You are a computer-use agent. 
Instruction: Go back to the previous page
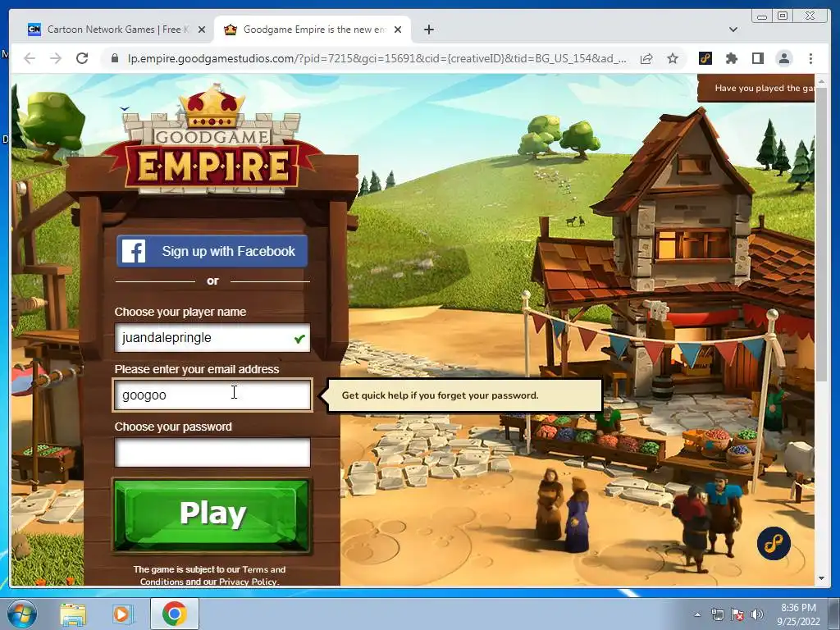(x=30, y=58)
